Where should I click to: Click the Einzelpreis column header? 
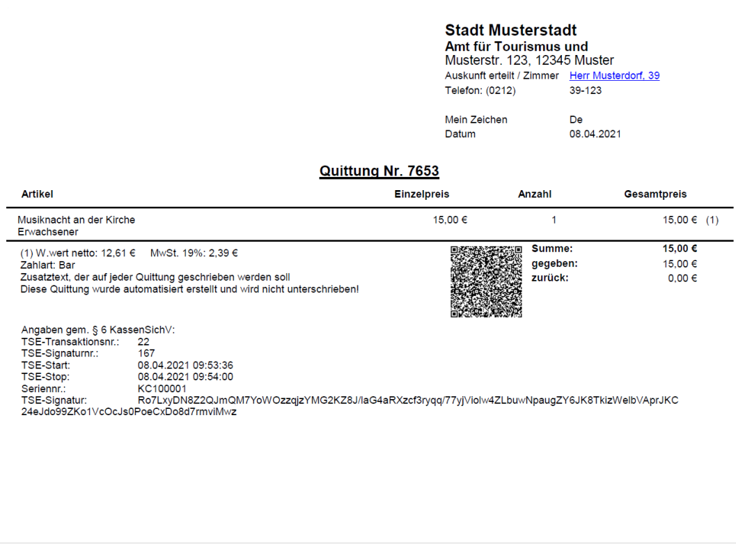click(x=421, y=194)
